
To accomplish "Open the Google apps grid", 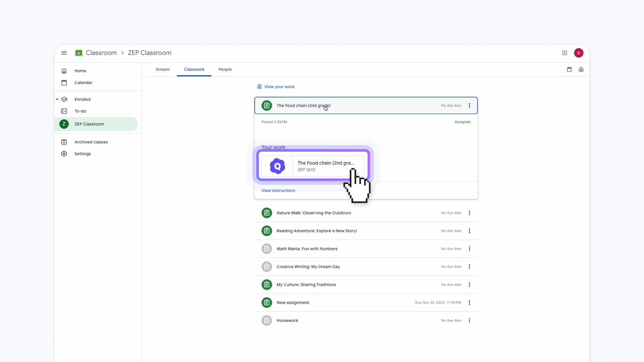I will 565,53.
